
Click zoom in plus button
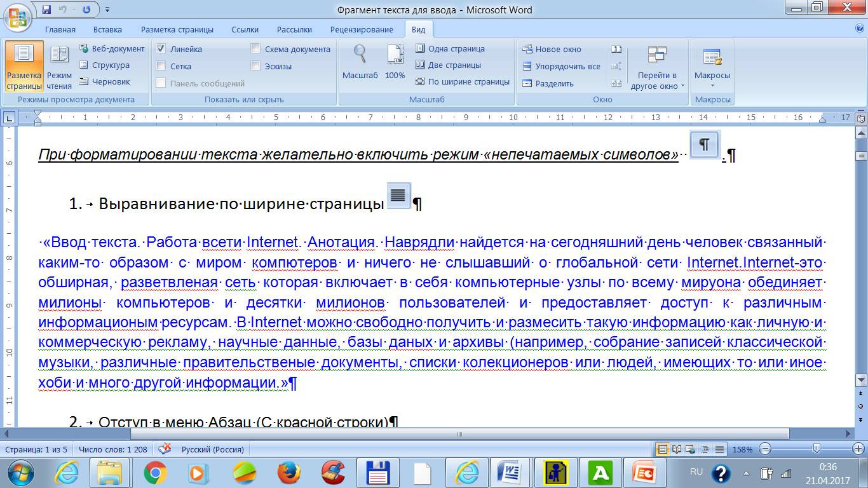point(858,449)
